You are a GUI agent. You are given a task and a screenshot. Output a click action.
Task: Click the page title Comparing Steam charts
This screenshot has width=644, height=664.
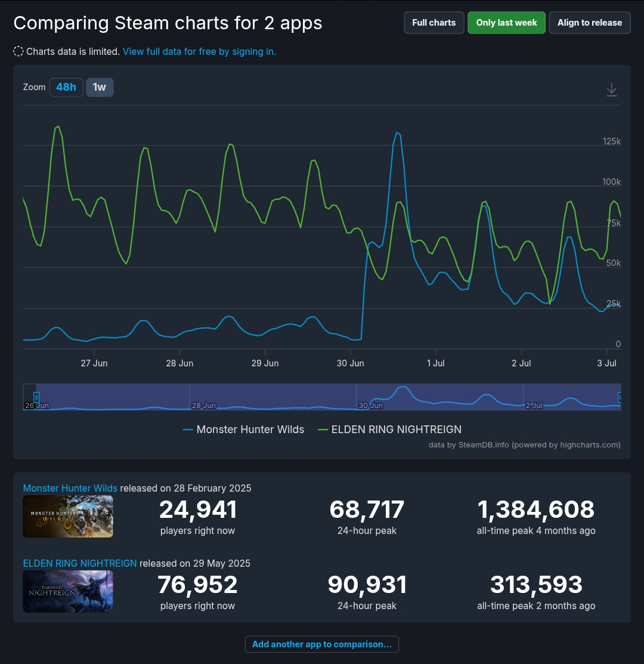(168, 23)
